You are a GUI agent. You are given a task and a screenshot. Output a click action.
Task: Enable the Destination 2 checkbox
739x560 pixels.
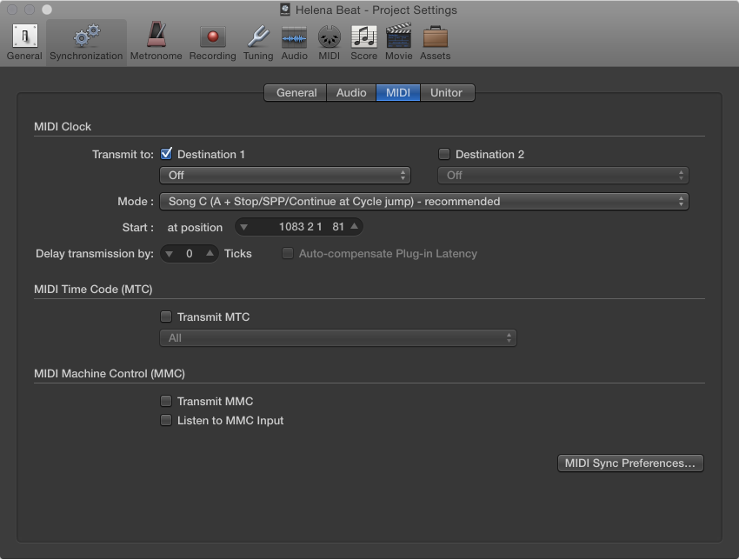[444, 153]
